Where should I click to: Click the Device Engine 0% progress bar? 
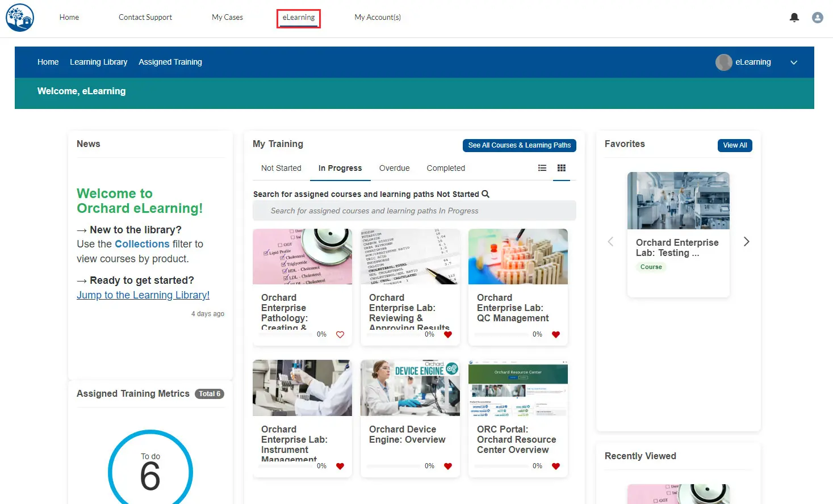point(394,467)
